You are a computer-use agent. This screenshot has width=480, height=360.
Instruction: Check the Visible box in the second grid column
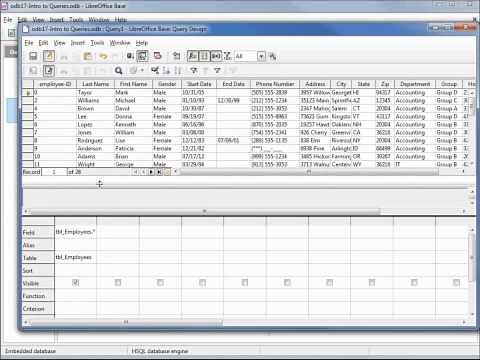click(x=118, y=283)
